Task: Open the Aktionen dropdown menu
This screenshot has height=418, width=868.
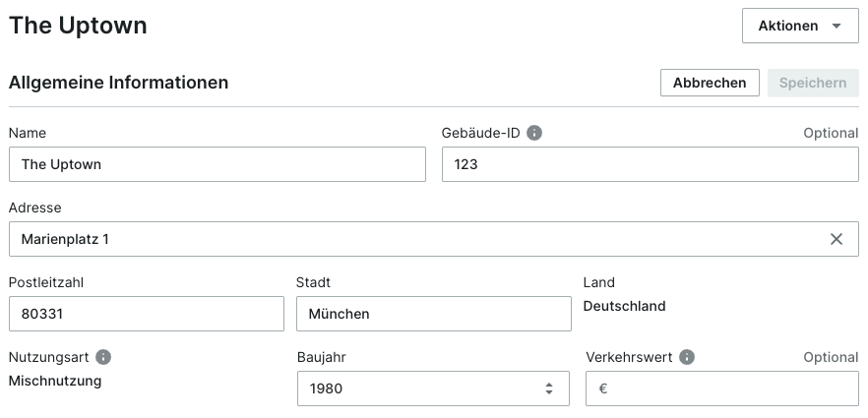Action: [800, 26]
